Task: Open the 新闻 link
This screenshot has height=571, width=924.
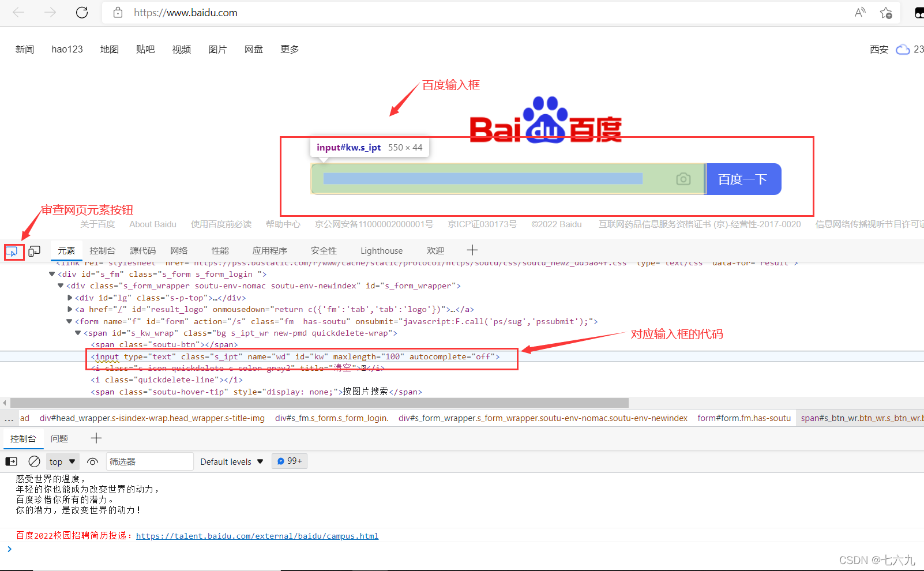Action: [25, 49]
